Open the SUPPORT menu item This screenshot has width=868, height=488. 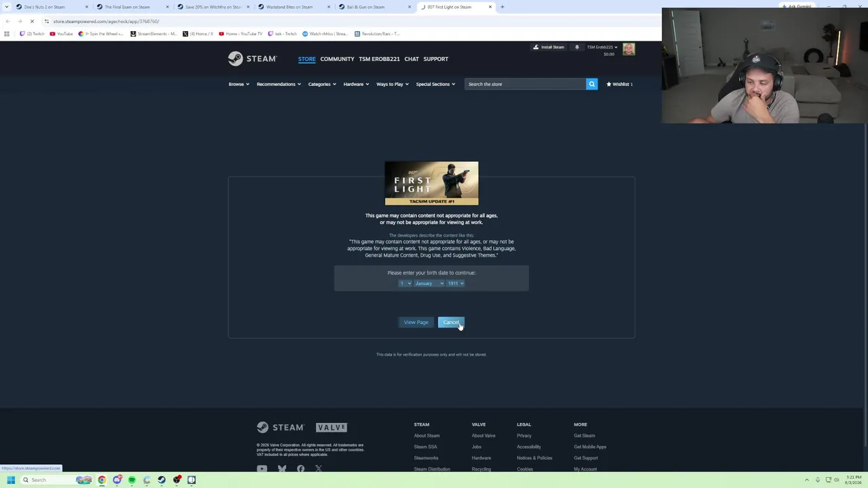tap(435, 59)
